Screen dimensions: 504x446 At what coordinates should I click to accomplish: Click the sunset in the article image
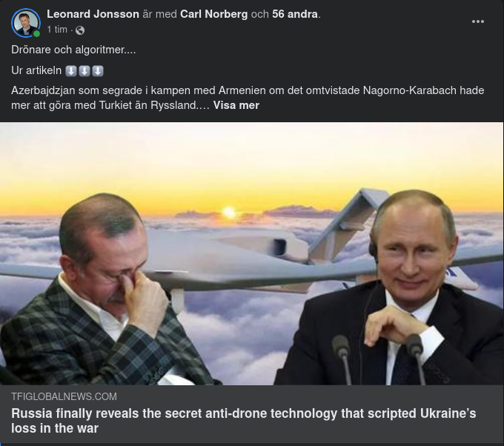[229, 212]
